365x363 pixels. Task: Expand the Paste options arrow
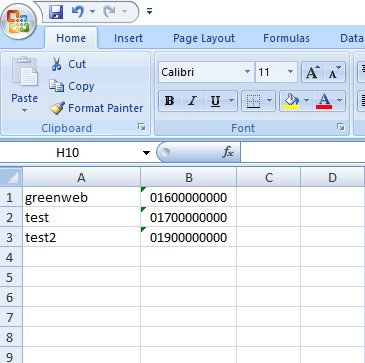24,110
